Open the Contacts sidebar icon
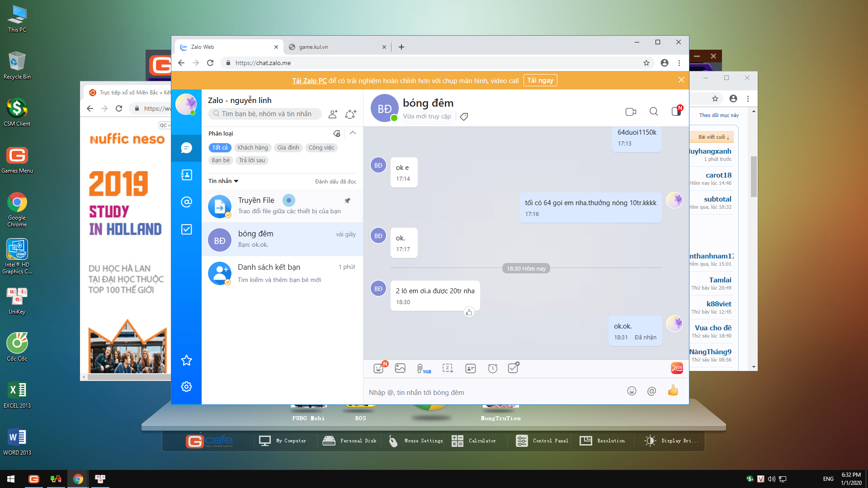The image size is (868, 488). click(x=186, y=175)
